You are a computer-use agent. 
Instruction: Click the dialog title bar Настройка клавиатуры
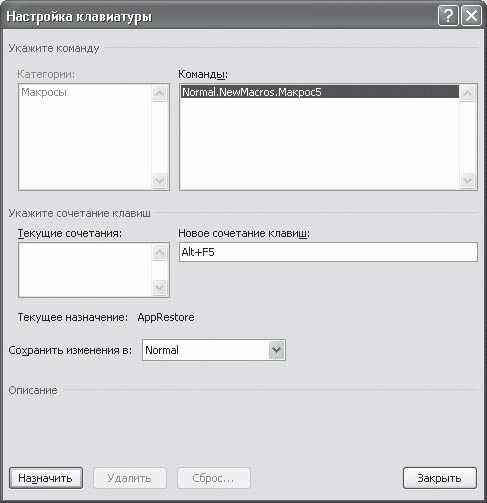pos(79,16)
